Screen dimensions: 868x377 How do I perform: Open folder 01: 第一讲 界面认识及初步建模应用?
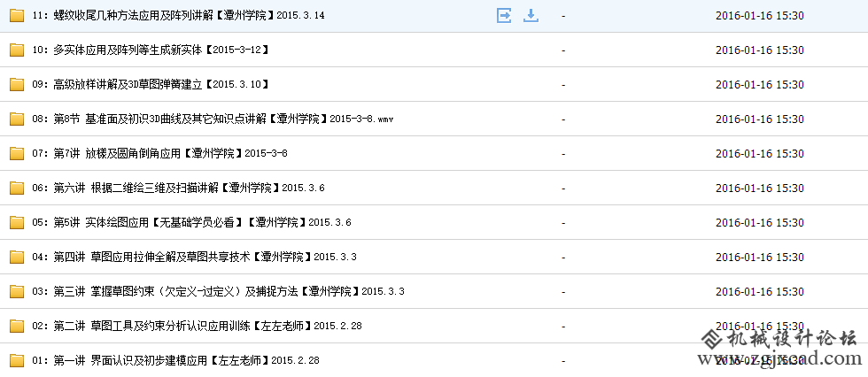coord(176,360)
